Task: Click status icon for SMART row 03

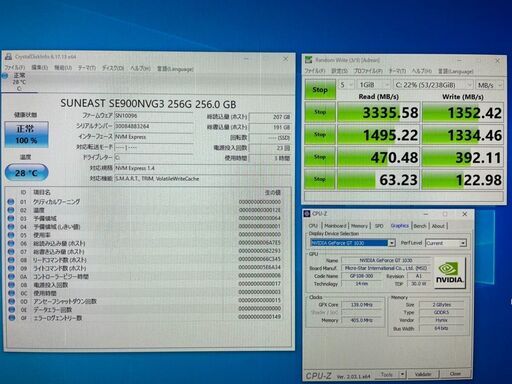Action: 11,218
